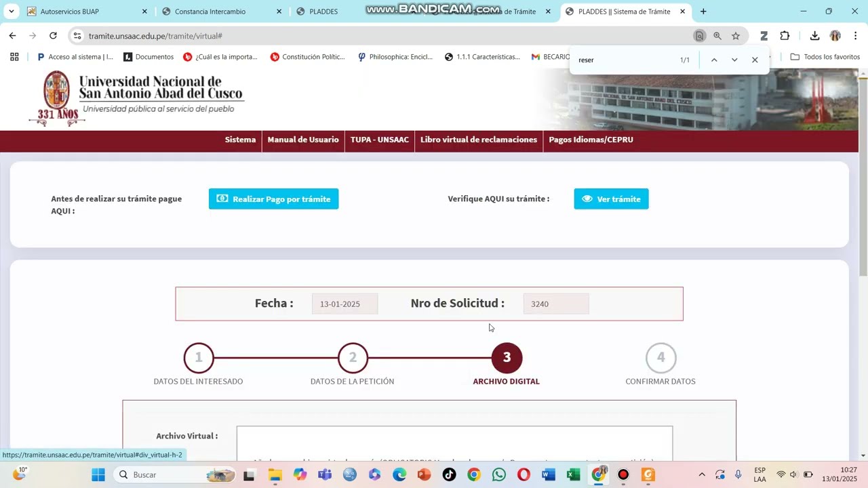Reload the page with the browser refresh icon
The image size is (868, 488).
tap(53, 36)
